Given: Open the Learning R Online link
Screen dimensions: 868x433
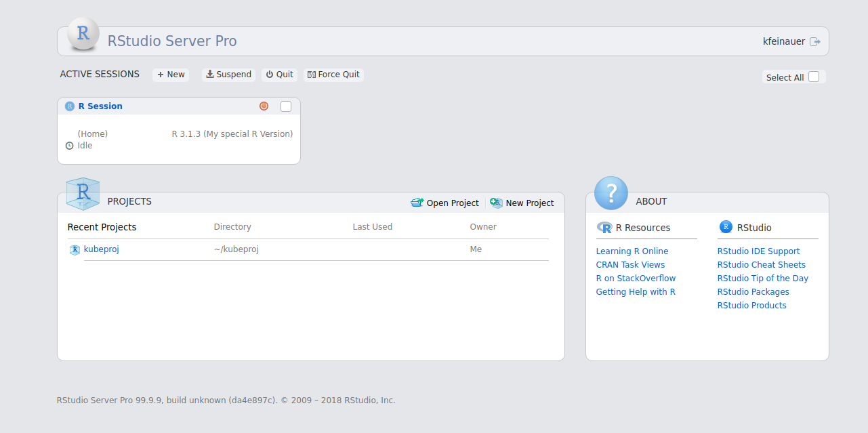Looking at the screenshot, I should pos(632,251).
